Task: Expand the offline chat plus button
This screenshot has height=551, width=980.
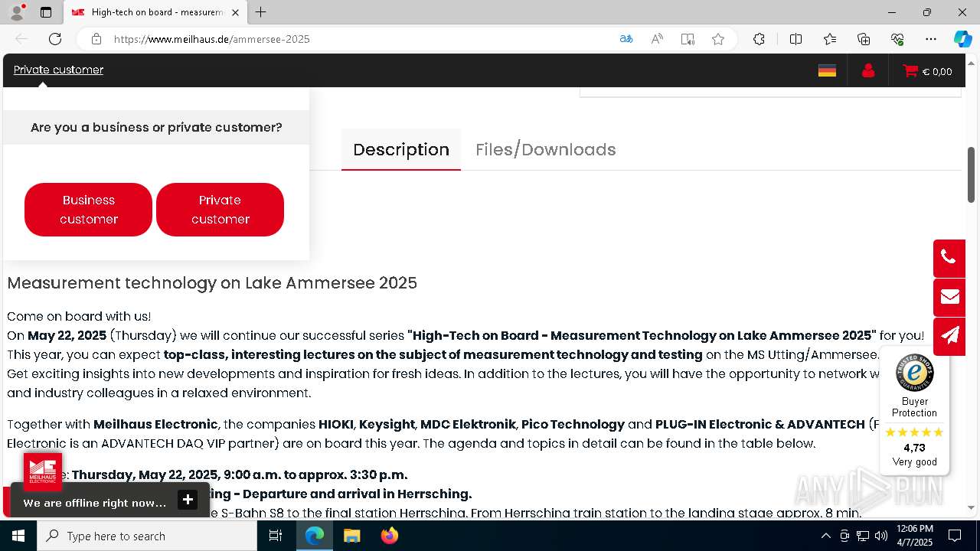Action: click(188, 500)
